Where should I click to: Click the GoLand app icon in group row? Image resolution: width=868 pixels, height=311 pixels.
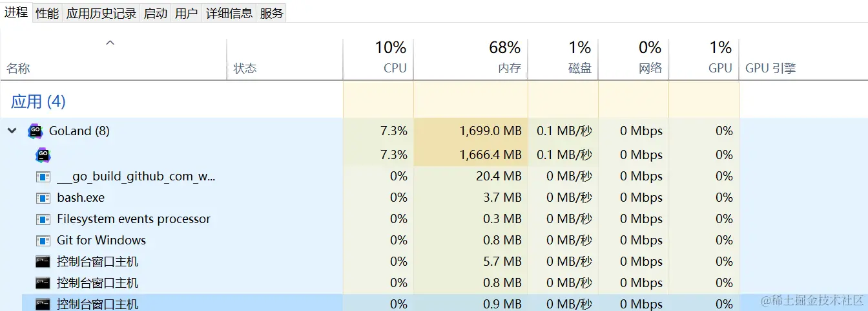pos(35,131)
